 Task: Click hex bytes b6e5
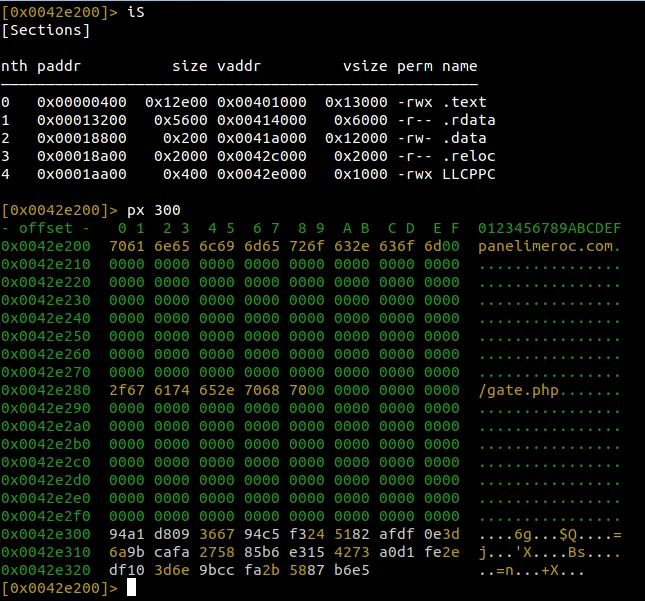[x=352, y=571]
